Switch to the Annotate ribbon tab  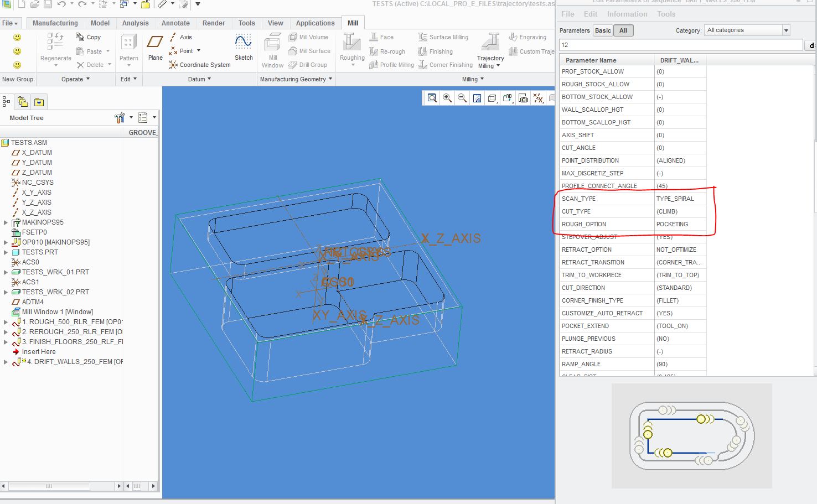[x=175, y=23]
